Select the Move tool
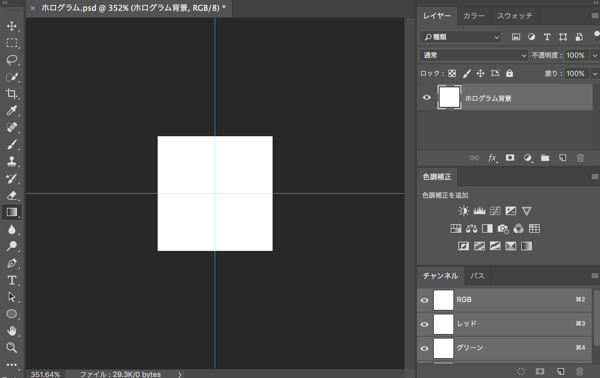This screenshot has width=600, height=378. tap(11, 26)
